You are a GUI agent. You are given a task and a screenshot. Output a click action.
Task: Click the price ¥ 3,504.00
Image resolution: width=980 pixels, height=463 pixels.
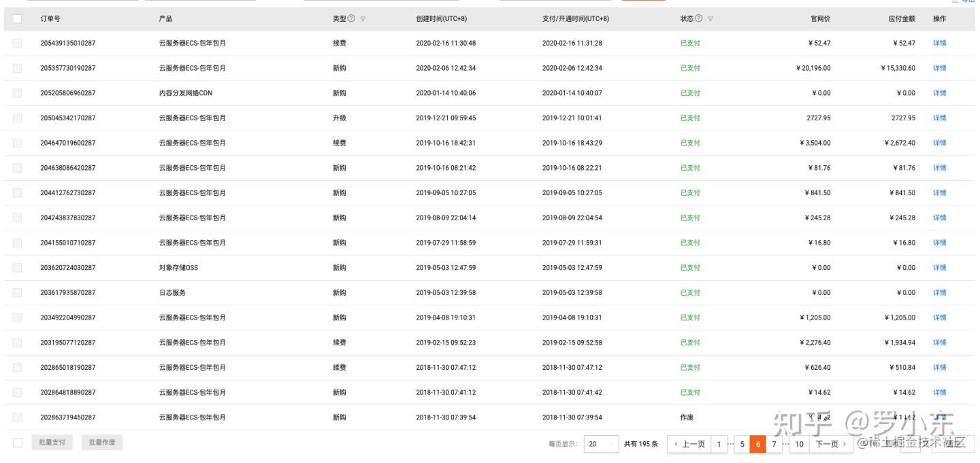point(815,143)
